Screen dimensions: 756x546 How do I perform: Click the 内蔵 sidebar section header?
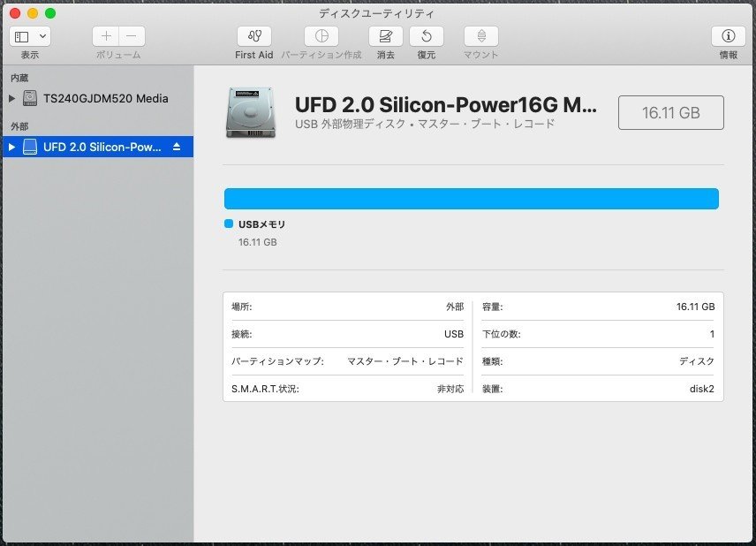[19, 78]
